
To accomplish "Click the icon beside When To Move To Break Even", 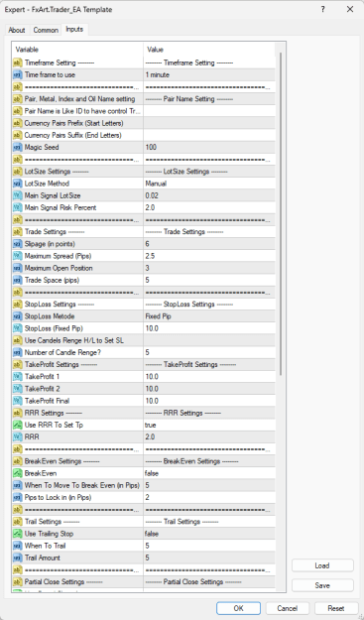I will pos(18,485).
